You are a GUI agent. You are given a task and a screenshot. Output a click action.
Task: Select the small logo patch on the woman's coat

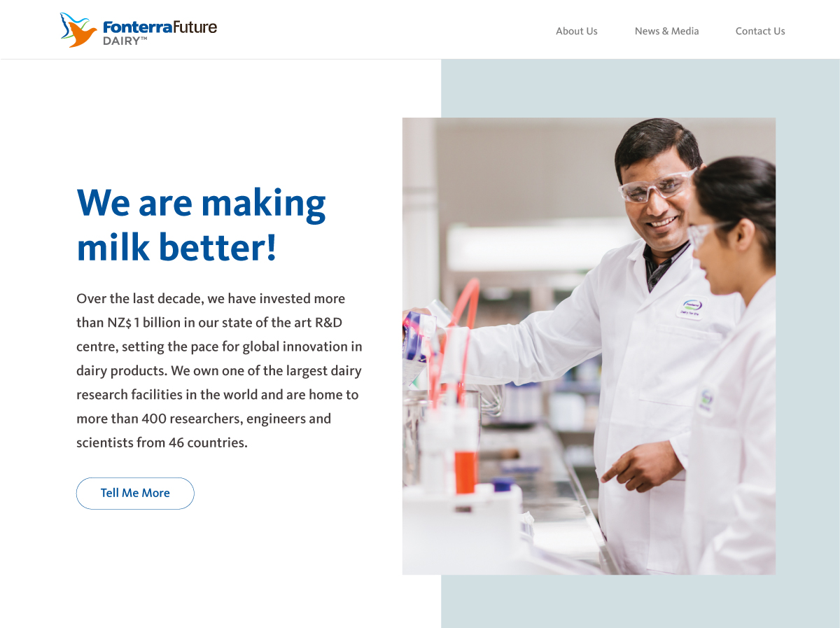pos(707,398)
